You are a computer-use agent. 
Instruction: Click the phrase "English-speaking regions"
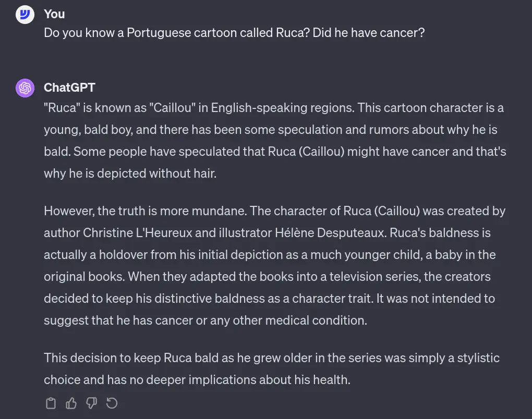[x=282, y=108]
